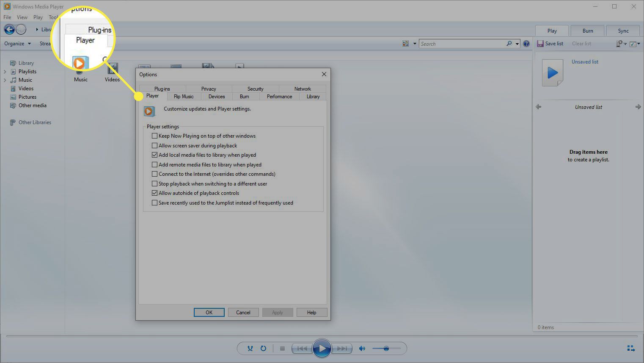Click the Previous track button

pyautogui.click(x=302, y=348)
